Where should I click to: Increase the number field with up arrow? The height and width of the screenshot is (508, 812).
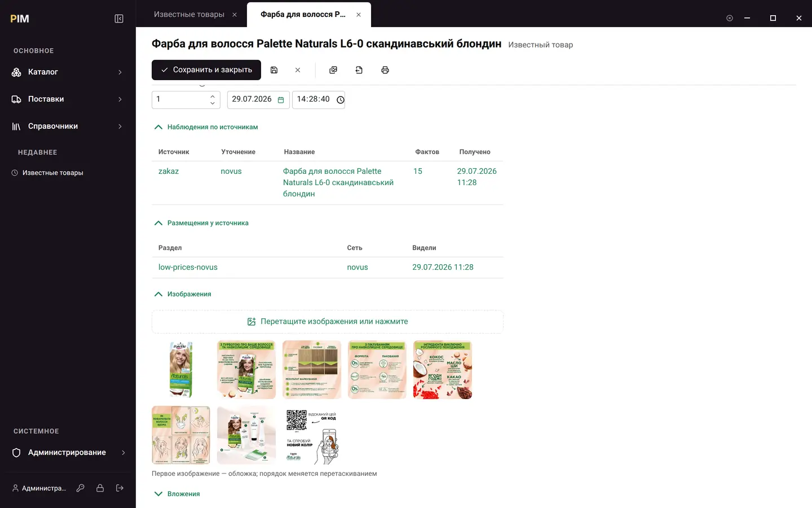click(x=213, y=96)
